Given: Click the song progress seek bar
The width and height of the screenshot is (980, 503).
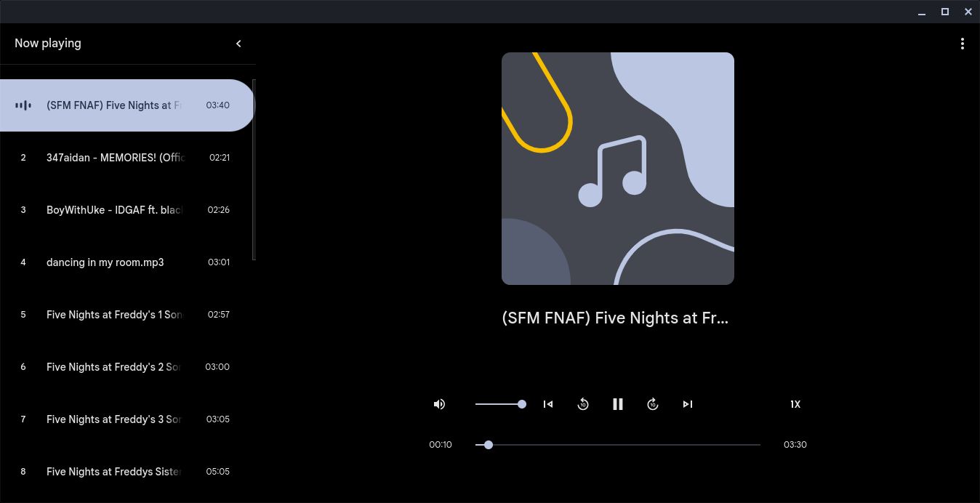Looking at the screenshot, I should click(618, 445).
